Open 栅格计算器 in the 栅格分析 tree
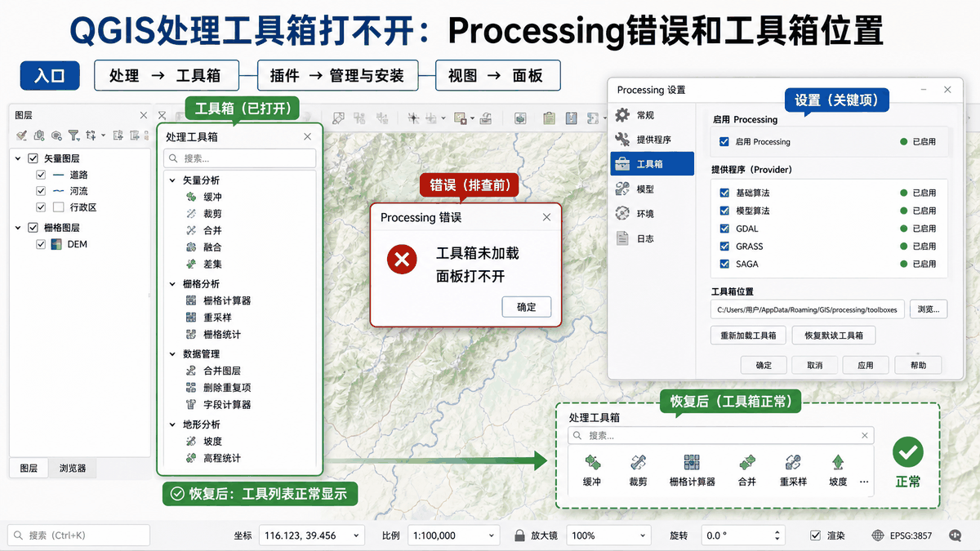Image resolution: width=980 pixels, height=551 pixels. (x=218, y=301)
